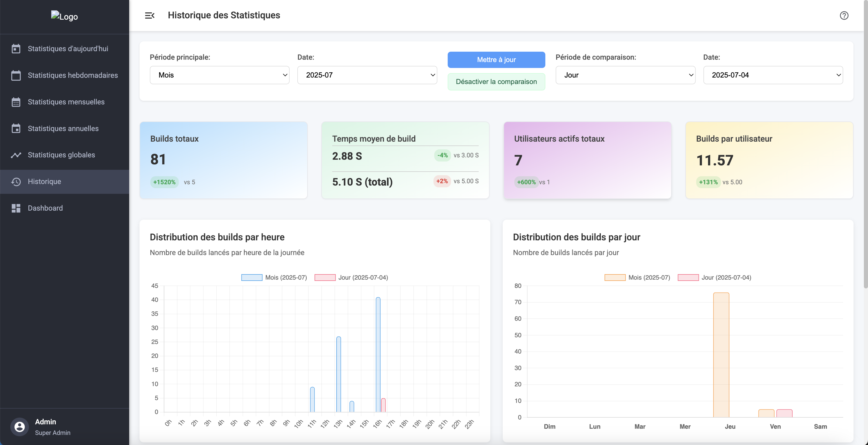Click Désactiver la comparaison button

[x=496, y=82]
